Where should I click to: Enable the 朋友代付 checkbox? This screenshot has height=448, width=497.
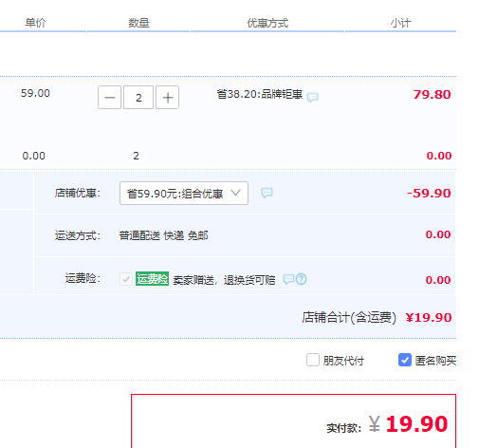click(x=313, y=360)
